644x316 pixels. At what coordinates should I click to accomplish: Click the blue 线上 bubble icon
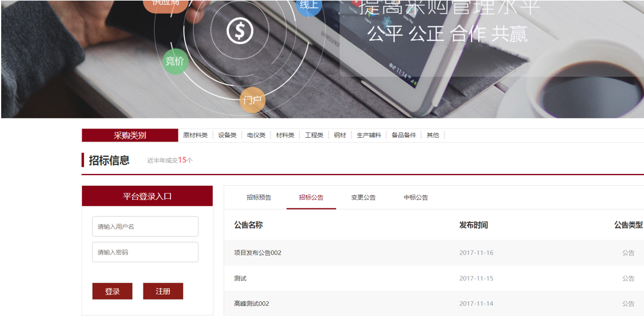pyautogui.click(x=308, y=6)
